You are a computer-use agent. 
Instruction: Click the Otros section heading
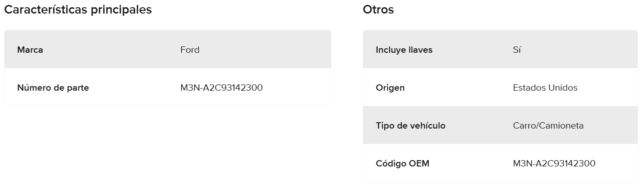[378, 10]
